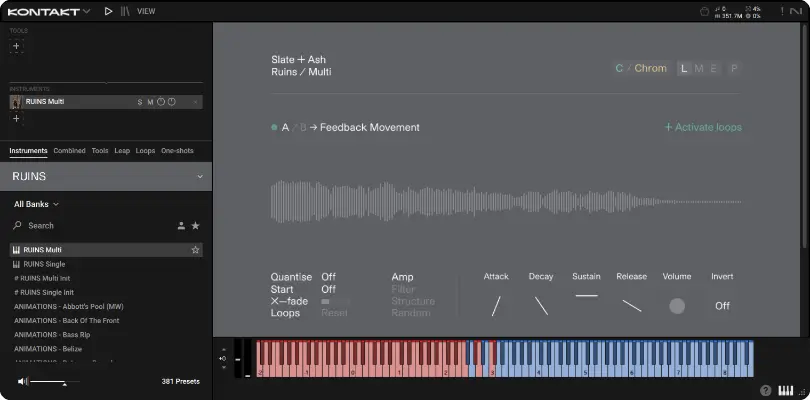Adjust the first knob on RUINS Multi
Screen dimensions: 810x400
tap(161, 102)
